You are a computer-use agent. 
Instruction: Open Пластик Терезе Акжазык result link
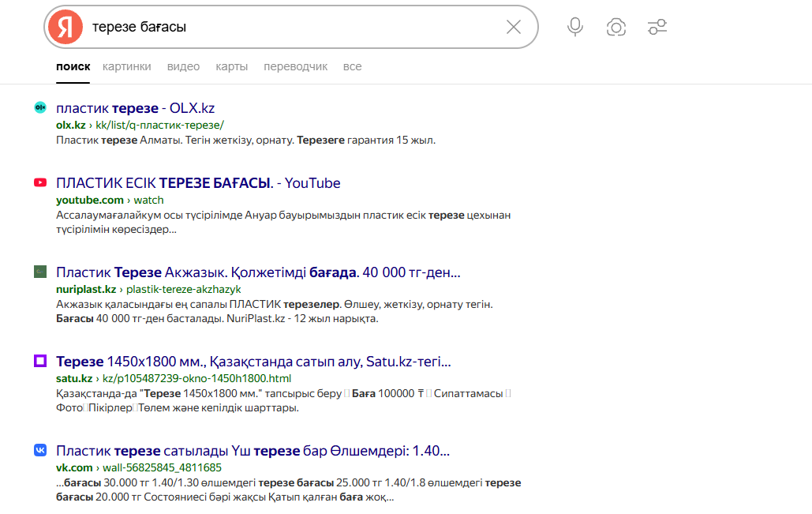click(258, 272)
